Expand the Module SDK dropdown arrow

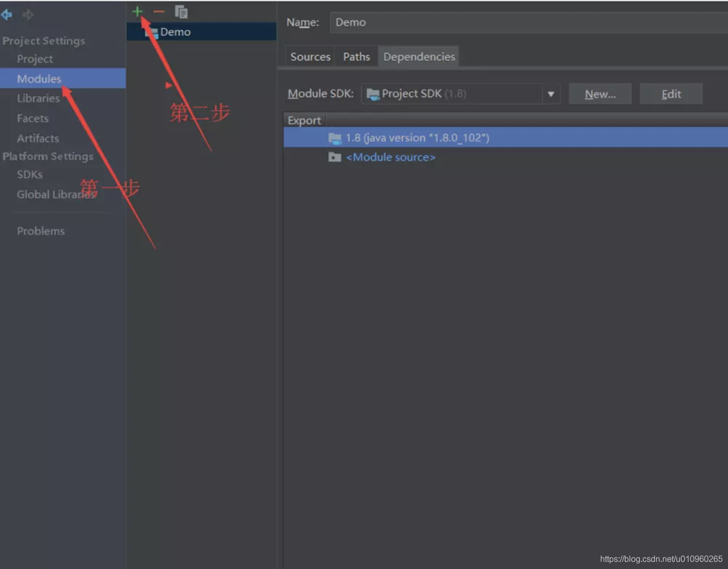[x=551, y=94]
